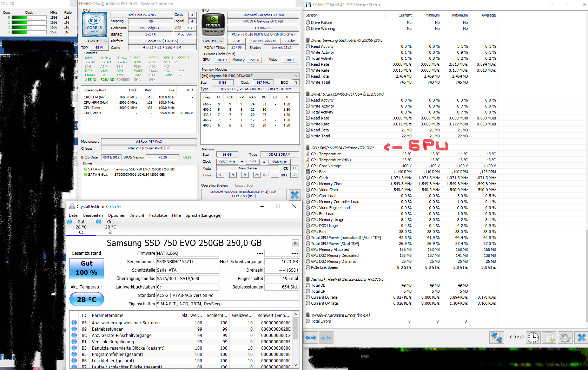Click the CrystalDiskInfo title bar icon
The image size is (588, 370).
tap(72, 207)
